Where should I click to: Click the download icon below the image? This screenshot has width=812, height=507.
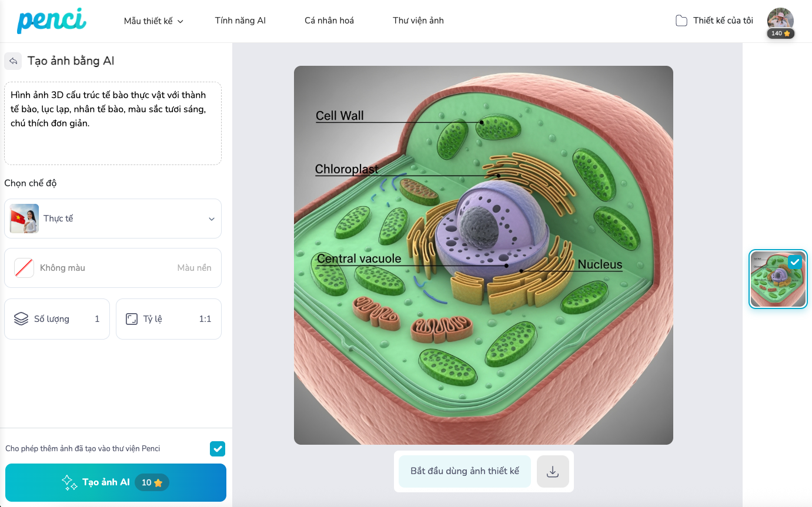(553, 471)
